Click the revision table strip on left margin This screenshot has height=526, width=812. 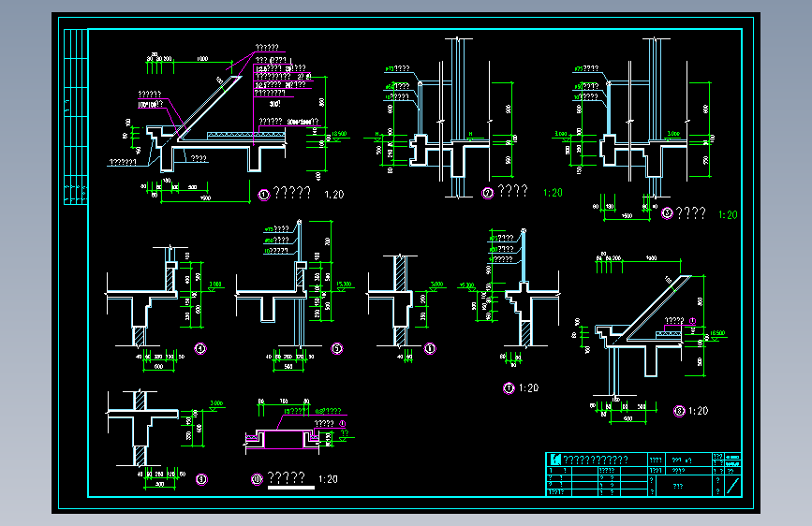76,117
